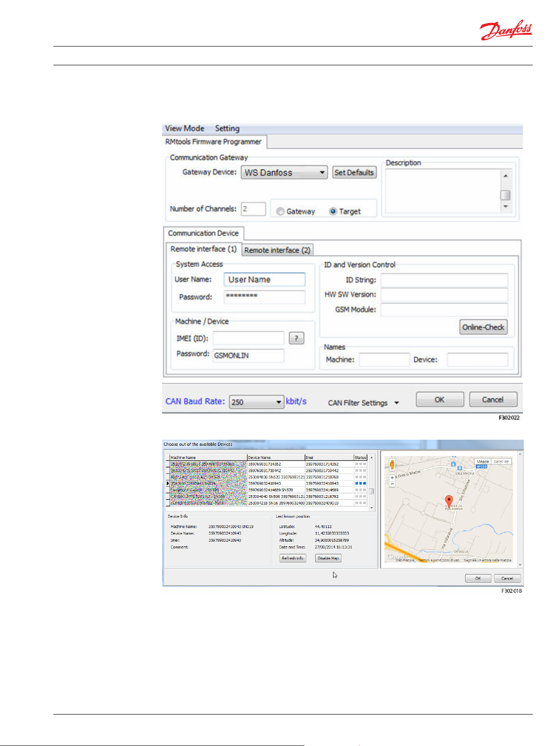
Task: Select the Communication Device tab
Action: point(203,233)
